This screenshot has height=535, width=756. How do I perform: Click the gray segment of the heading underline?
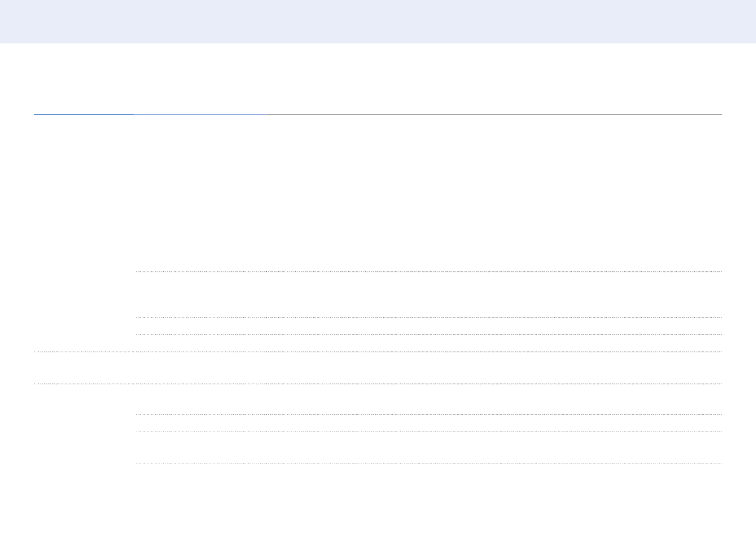[x=493, y=115]
